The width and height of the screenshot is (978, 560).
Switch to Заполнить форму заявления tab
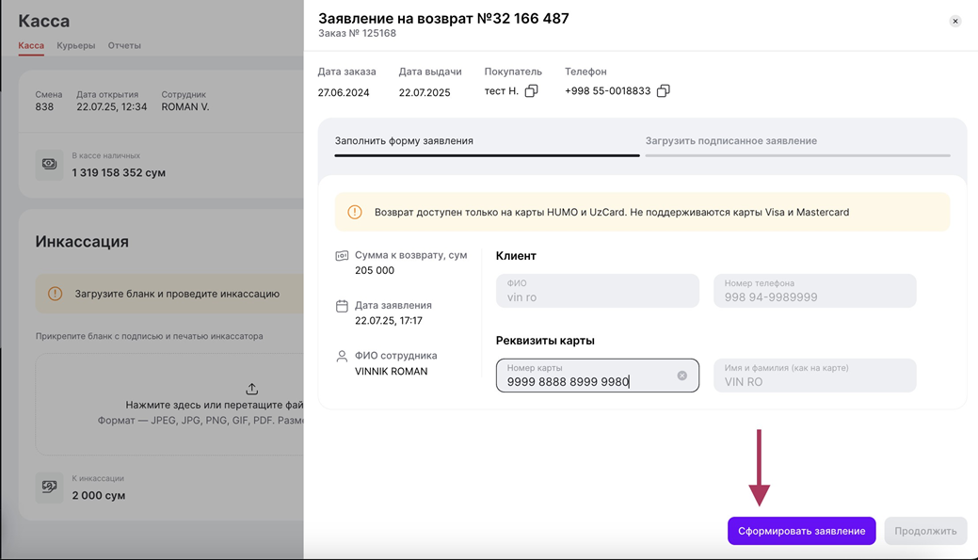(x=404, y=141)
